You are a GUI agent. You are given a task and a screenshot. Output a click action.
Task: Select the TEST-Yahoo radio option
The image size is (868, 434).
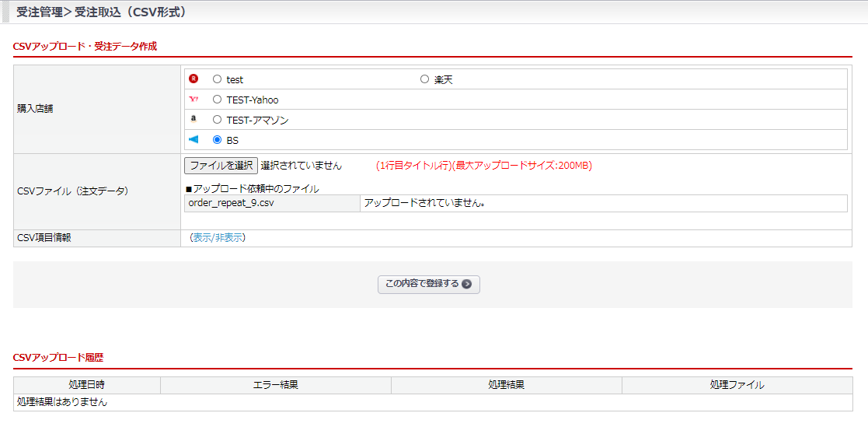(x=217, y=100)
